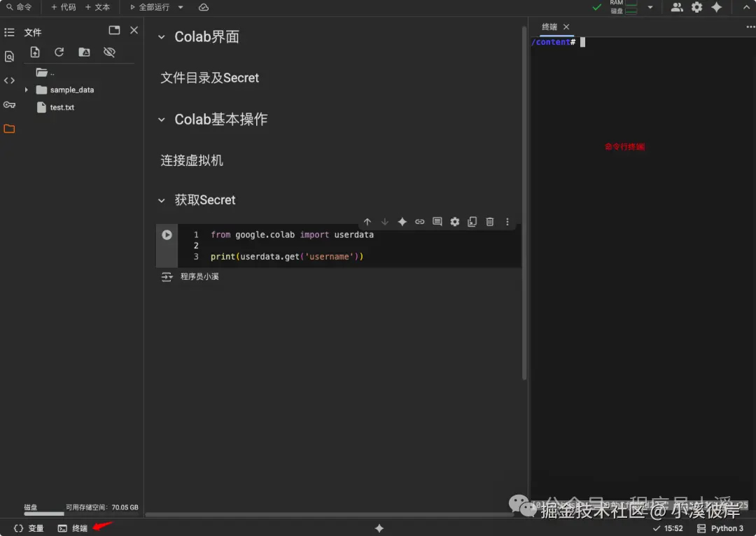
Task: Add a new code cell via 代码
Action: (62, 8)
